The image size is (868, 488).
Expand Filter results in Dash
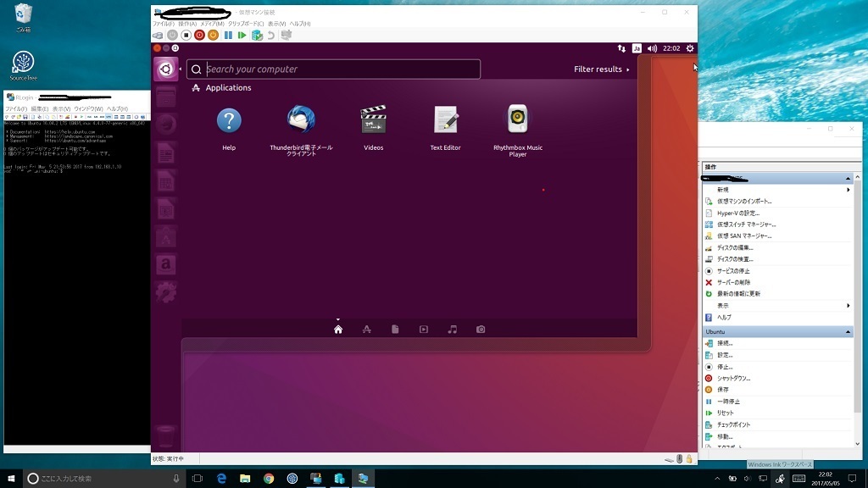point(602,69)
